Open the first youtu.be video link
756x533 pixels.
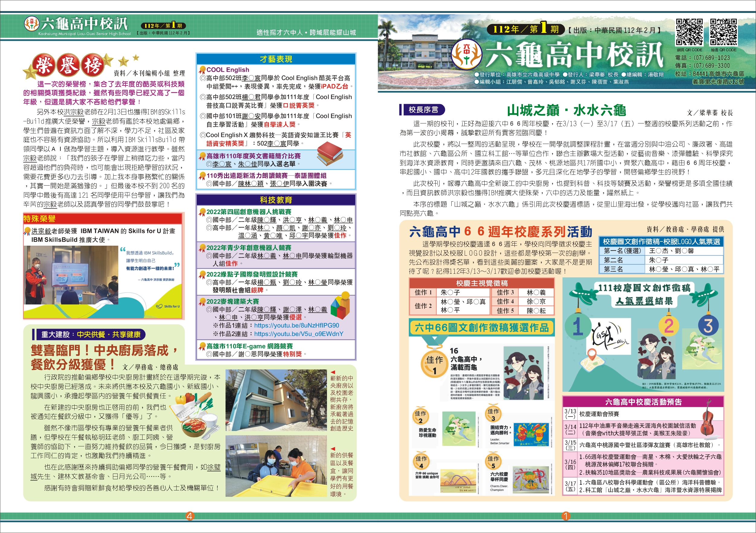point(296,325)
